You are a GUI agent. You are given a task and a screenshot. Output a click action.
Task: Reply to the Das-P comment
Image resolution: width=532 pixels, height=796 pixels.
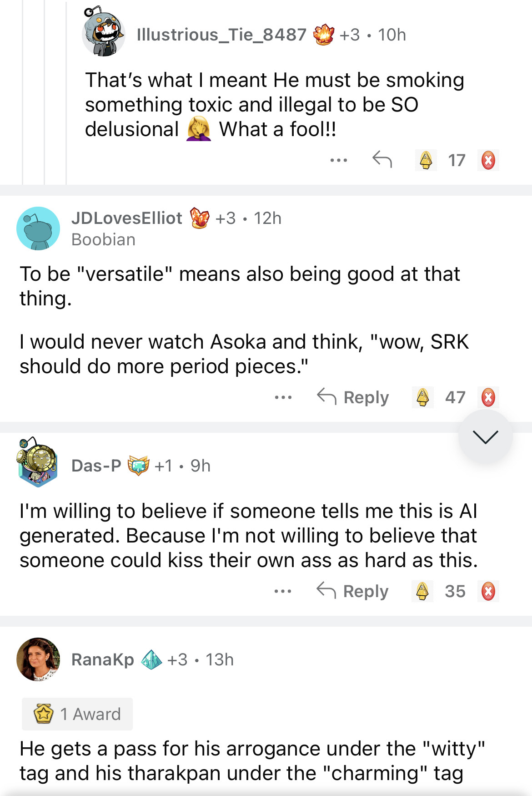click(x=352, y=591)
